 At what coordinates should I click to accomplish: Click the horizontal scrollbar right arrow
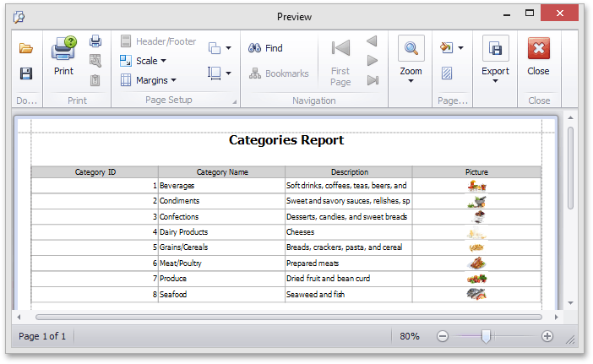point(557,318)
